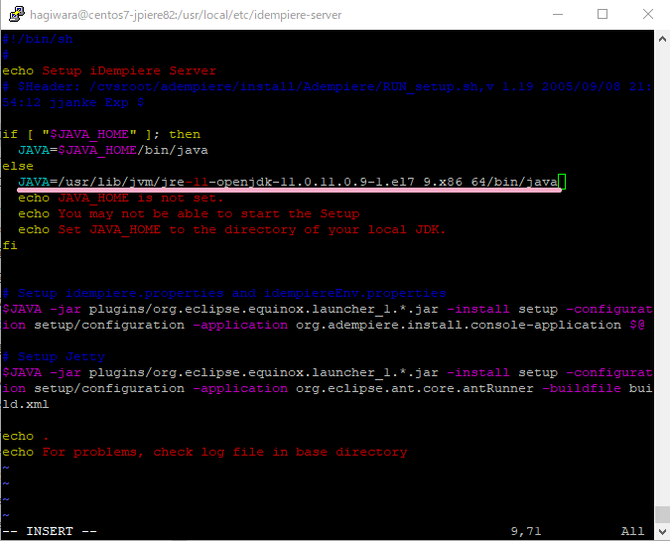Click the 'JAVA=/usr/lib/jvm/jre-11-openjdk' line

(288, 182)
